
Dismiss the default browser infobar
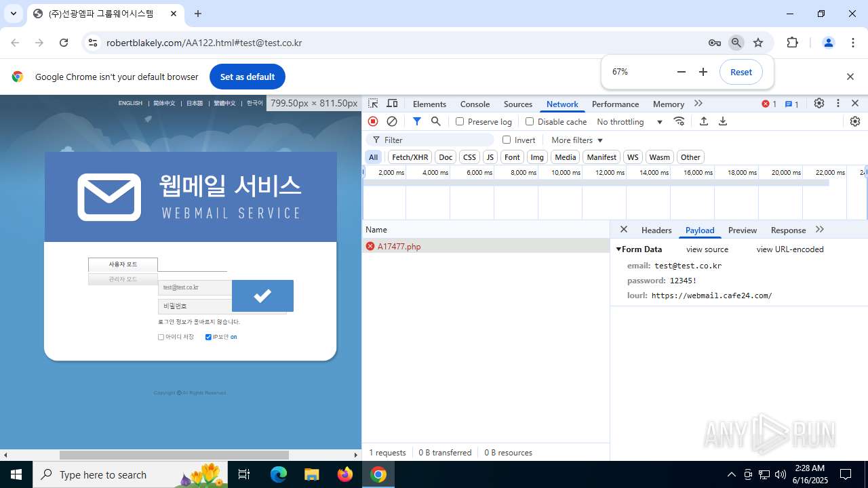tap(850, 77)
